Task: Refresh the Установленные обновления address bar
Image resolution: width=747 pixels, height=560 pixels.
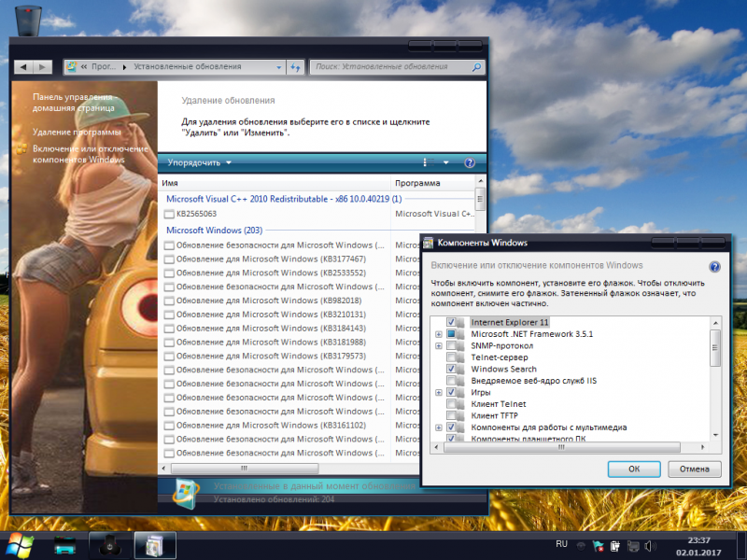Action: pyautogui.click(x=295, y=67)
